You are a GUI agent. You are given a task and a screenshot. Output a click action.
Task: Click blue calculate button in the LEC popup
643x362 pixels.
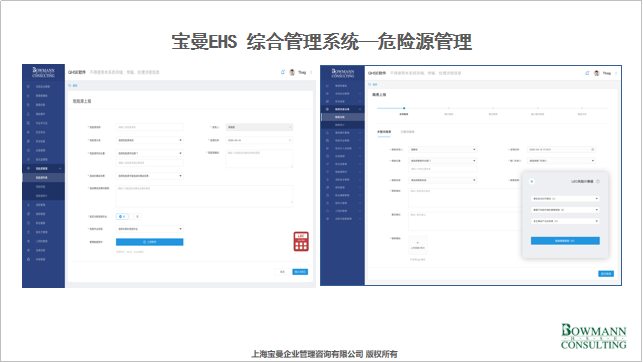[565, 241]
